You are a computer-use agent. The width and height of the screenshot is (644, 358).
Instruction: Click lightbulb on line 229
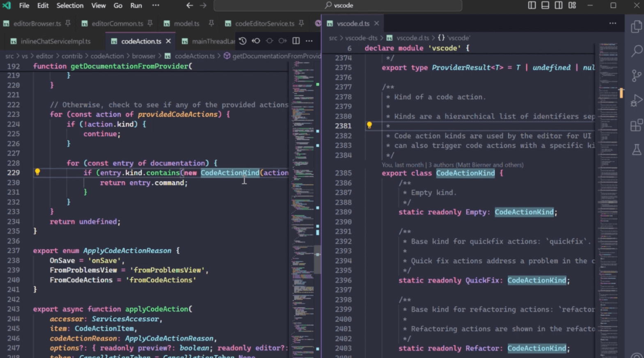37,172
